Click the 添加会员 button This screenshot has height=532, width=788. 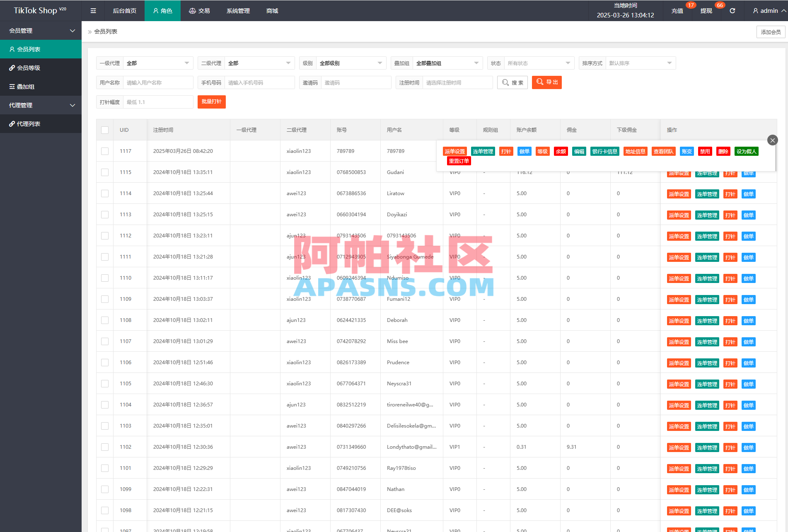(771, 31)
